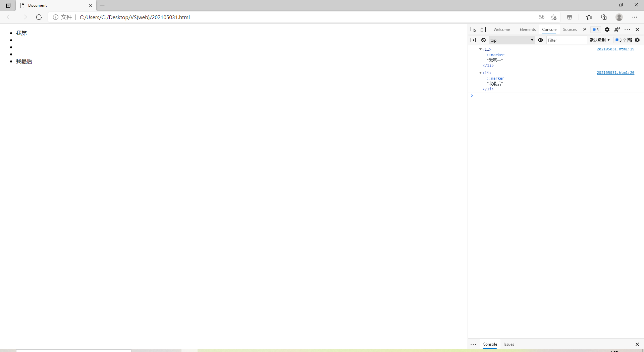Open console settings gear beside issues count
644x352 pixels.
[637, 40]
